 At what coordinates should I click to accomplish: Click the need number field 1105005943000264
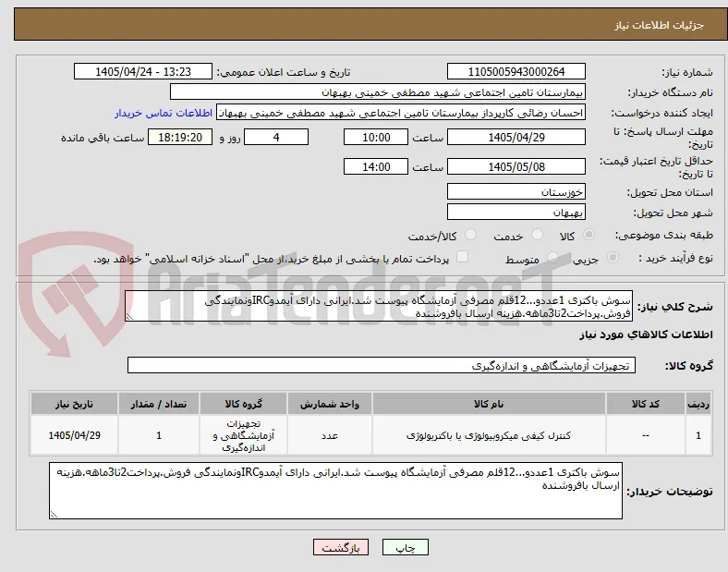pyautogui.click(x=516, y=71)
